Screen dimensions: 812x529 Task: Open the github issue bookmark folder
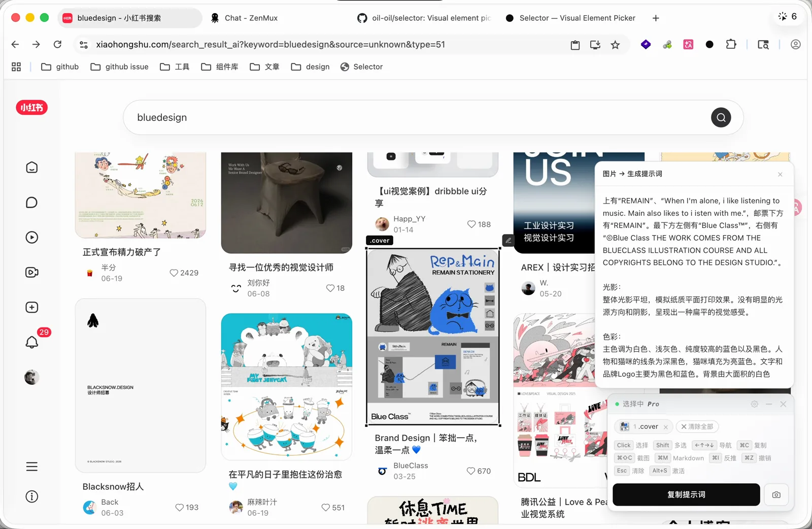[120, 67]
